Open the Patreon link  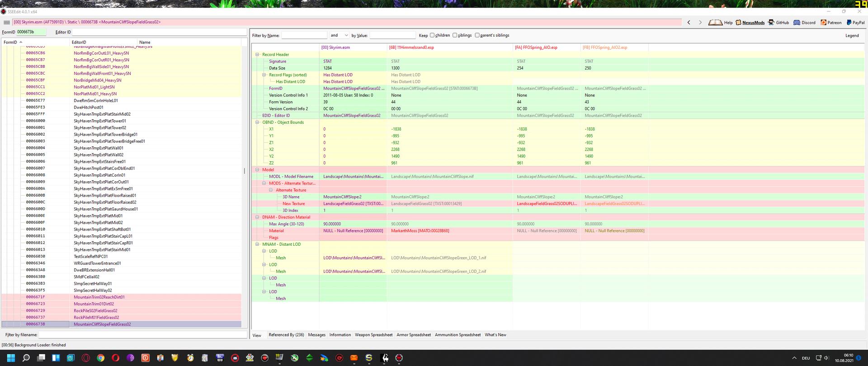click(831, 23)
